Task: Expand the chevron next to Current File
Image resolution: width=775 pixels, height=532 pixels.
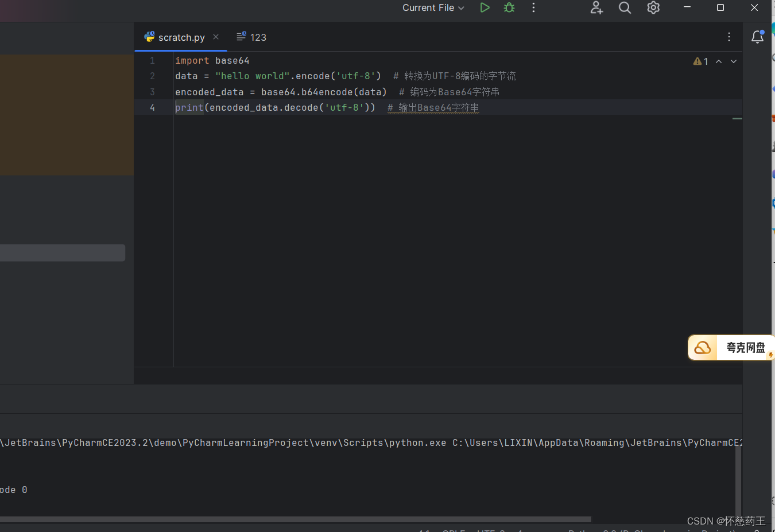Action: (463, 8)
